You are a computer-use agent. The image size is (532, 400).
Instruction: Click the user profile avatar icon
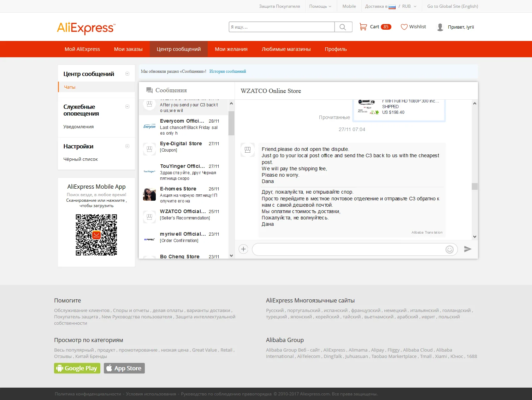(440, 27)
